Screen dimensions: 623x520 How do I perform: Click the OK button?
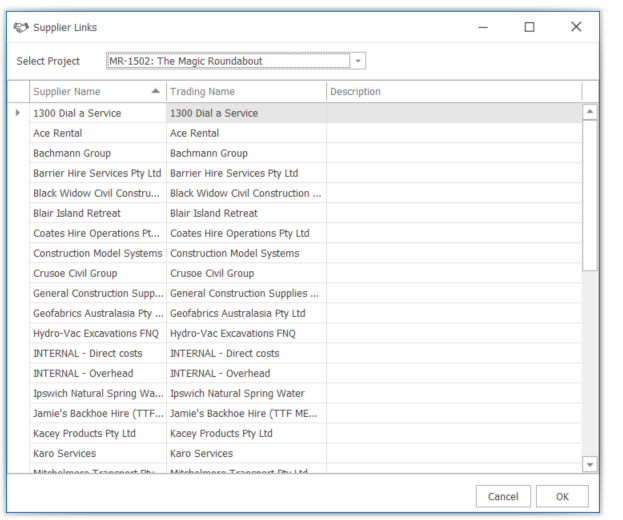(562, 496)
